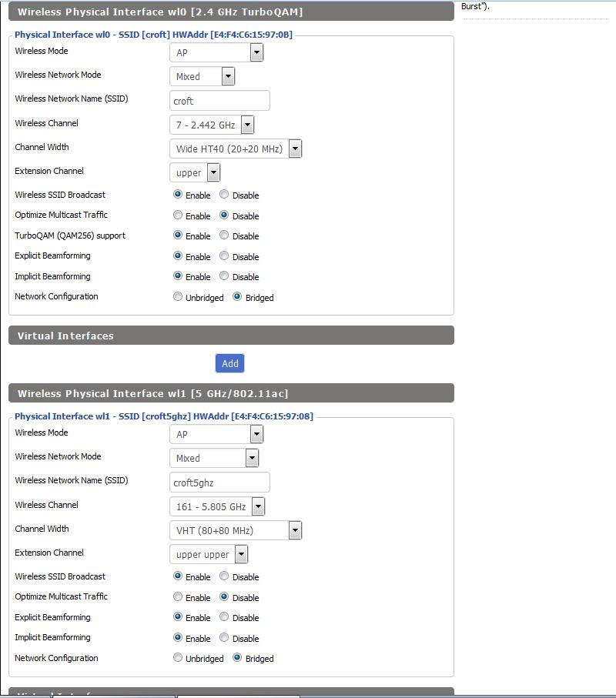The width and height of the screenshot is (616, 698).
Task: Open wl0 Extension Channel dropdown
Action: 194,172
